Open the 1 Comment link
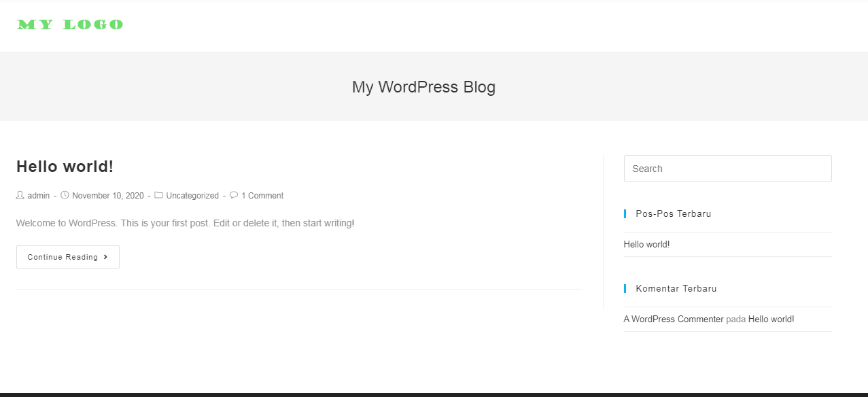 [262, 196]
